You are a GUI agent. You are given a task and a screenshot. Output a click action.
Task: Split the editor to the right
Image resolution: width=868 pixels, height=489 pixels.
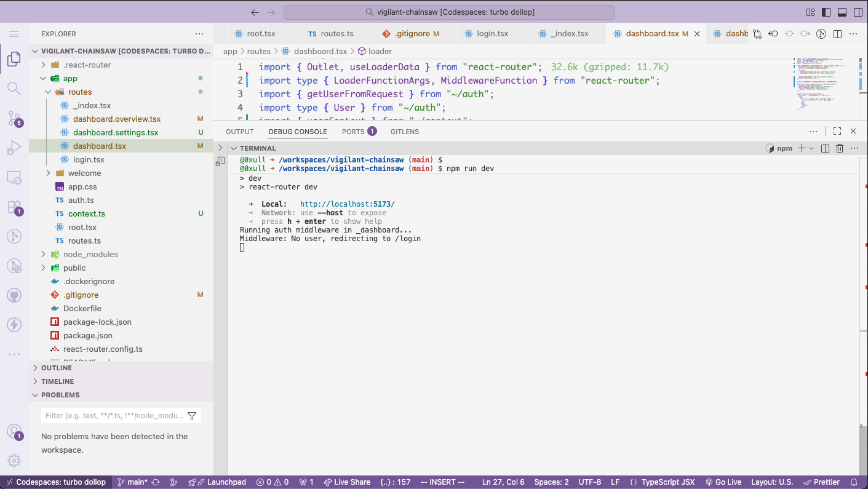(x=837, y=34)
